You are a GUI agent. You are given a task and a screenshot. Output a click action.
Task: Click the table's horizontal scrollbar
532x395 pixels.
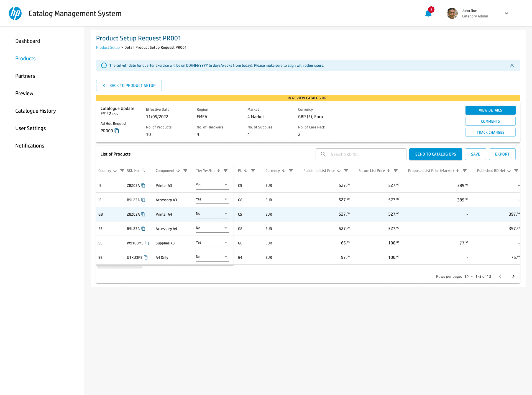tap(120, 267)
